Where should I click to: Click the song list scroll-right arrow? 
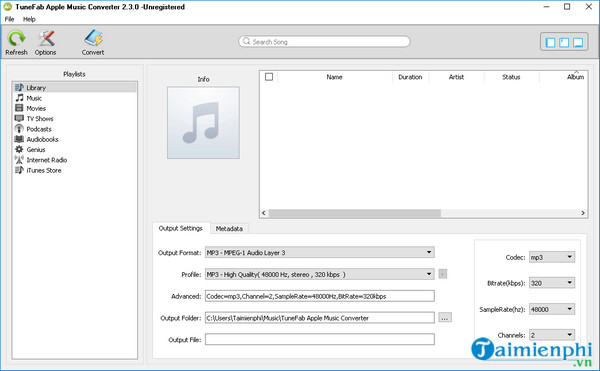pyautogui.click(x=583, y=213)
